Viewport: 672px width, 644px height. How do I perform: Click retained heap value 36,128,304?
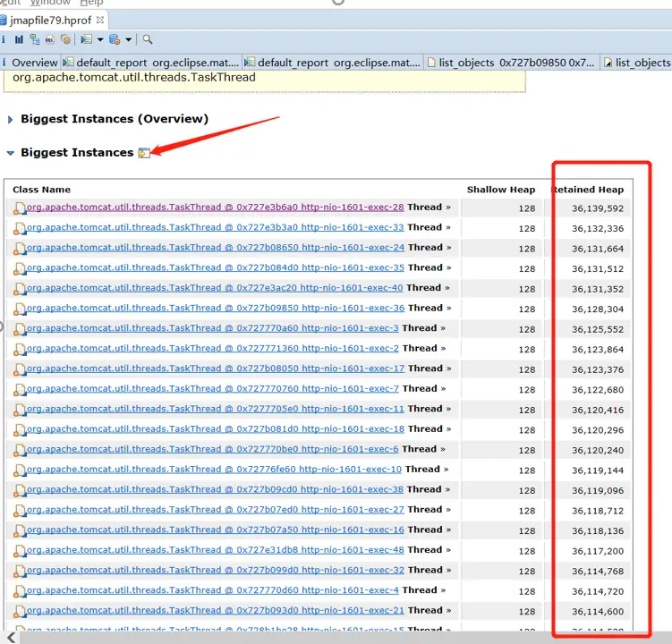coord(598,309)
